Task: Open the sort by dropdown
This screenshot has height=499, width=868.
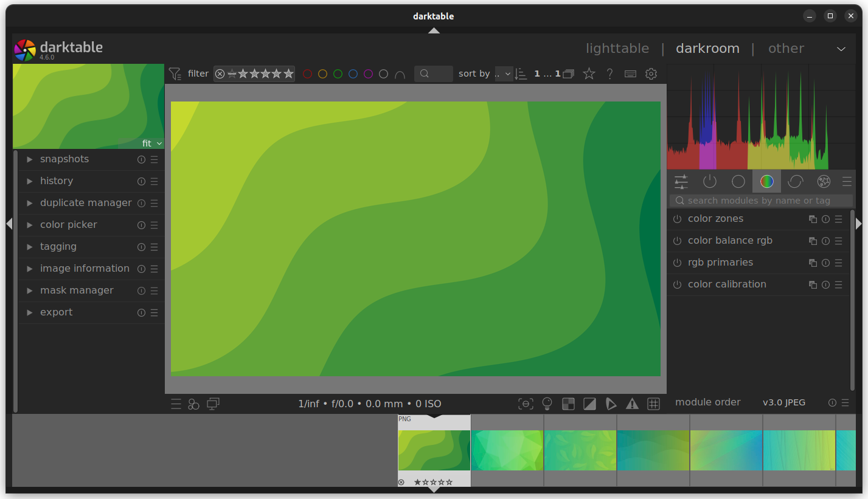Action: click(503, 74)
